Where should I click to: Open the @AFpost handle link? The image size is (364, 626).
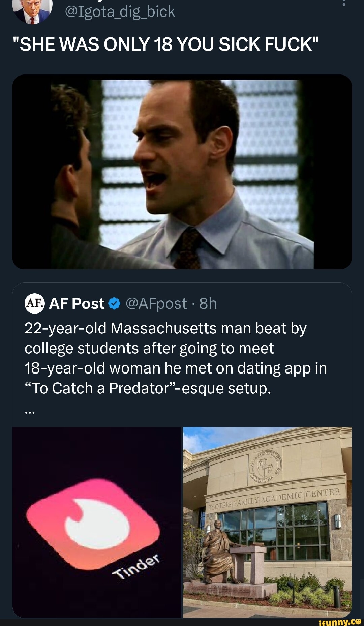[x=156, y=304]
